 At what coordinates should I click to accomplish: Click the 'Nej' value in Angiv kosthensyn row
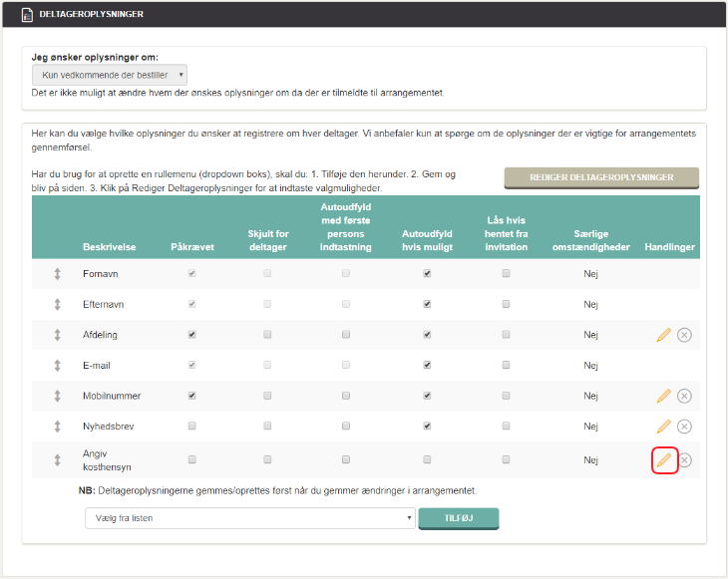click(x=590, y=459)
